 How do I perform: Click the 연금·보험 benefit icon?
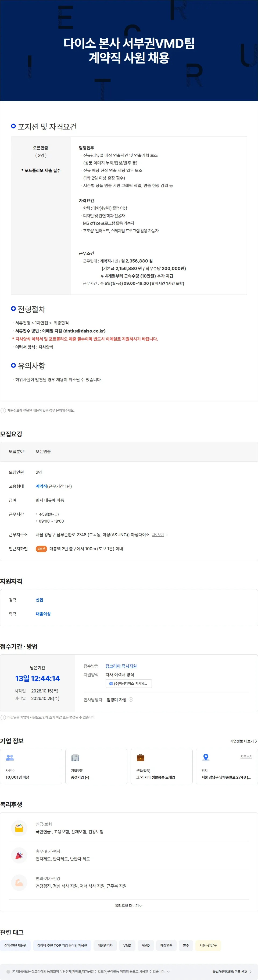[x=19, y=828]
